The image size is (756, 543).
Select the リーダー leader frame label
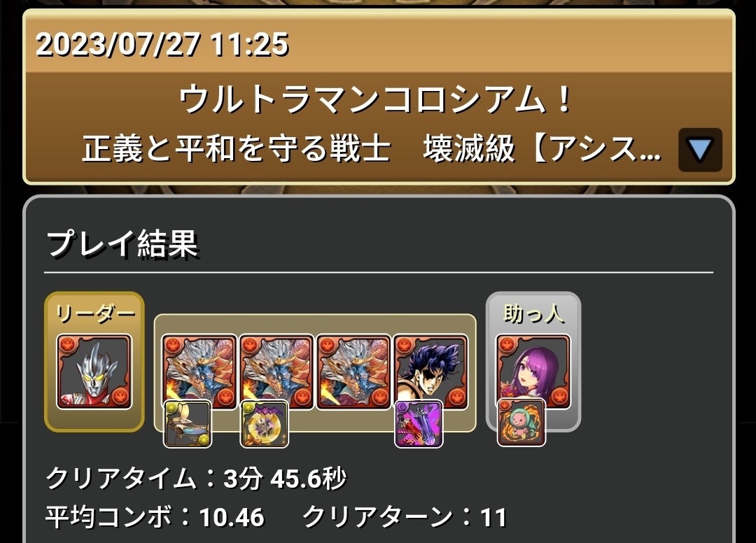[x=95, y=314]
